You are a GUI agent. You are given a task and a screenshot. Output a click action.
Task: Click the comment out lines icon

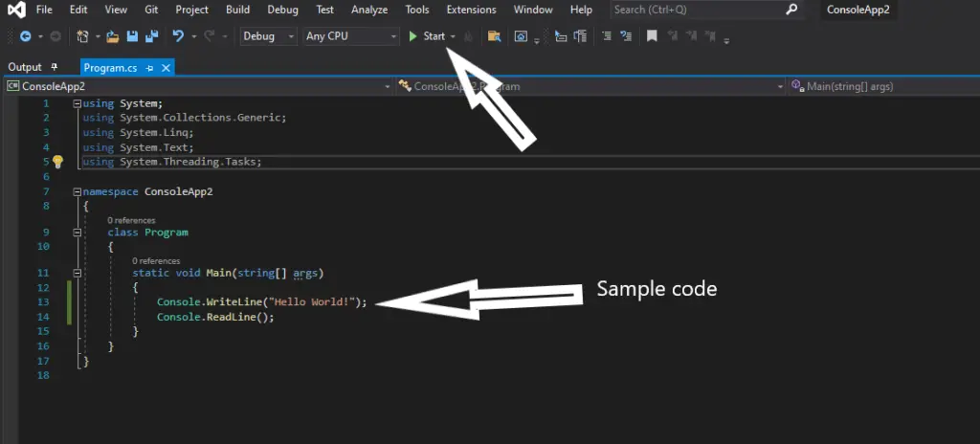pyautogui.click(x=606, y=36)
